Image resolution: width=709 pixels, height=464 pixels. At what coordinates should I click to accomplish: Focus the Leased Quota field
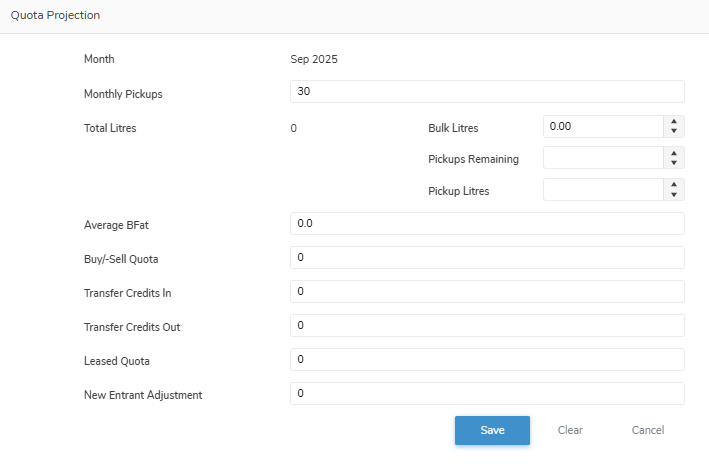click(x=486, y=360)
